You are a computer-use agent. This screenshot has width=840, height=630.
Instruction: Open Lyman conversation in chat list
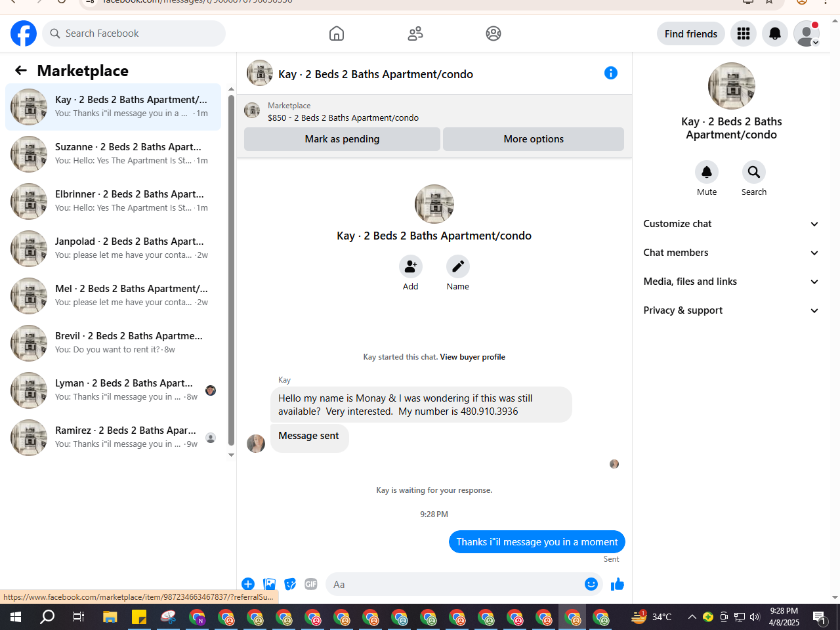tap(113, 390)
